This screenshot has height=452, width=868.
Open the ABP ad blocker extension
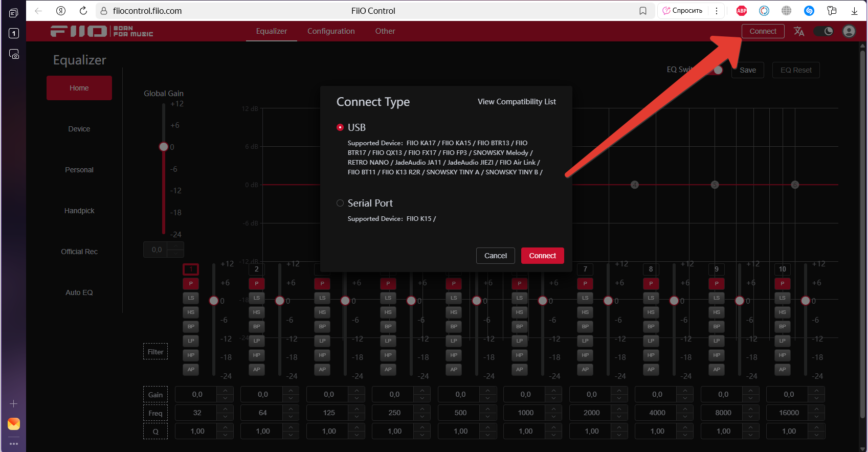(x=741, y=11)
